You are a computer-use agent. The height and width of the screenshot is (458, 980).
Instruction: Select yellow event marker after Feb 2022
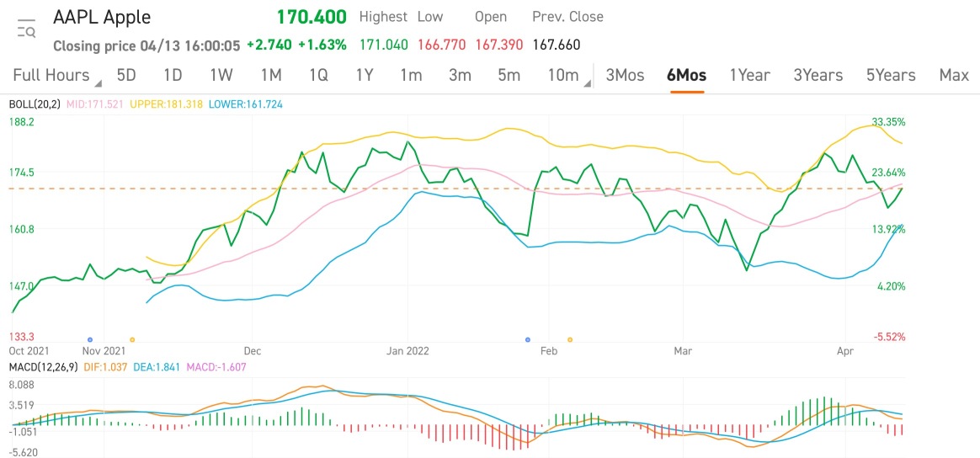click(570, 338)
